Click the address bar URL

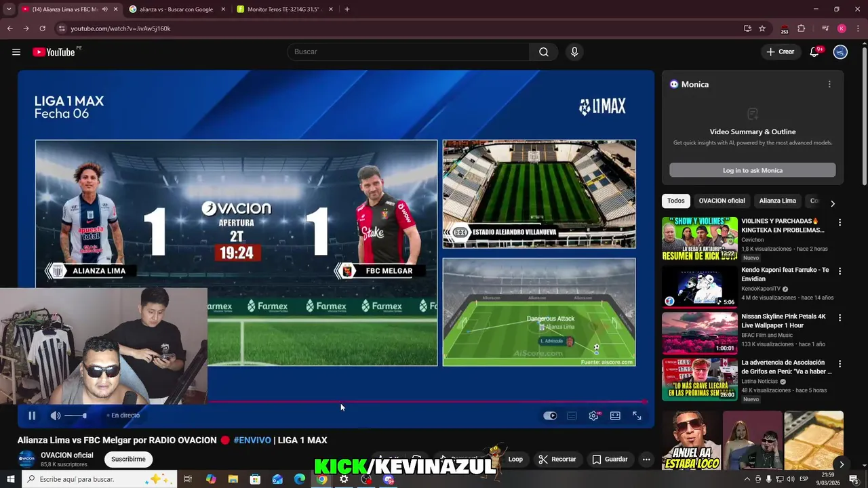click(x=121, y=28)
